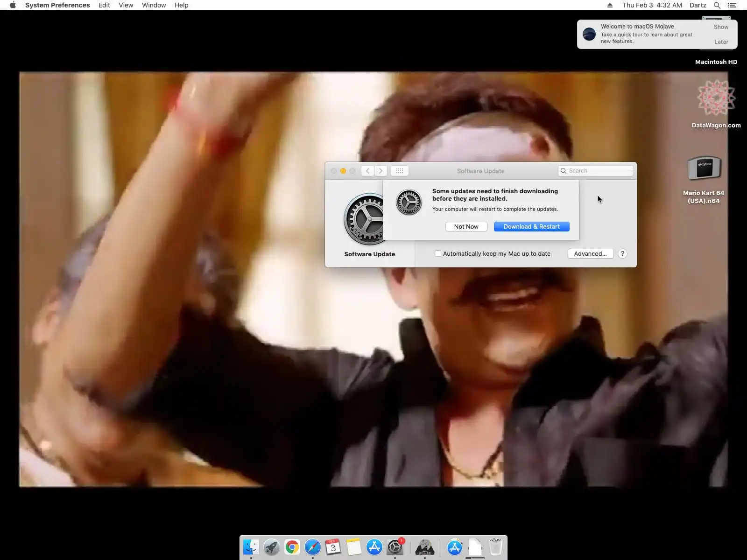
Task: Open the App Store icon next to Notes
Action: [x=374, y=546]
